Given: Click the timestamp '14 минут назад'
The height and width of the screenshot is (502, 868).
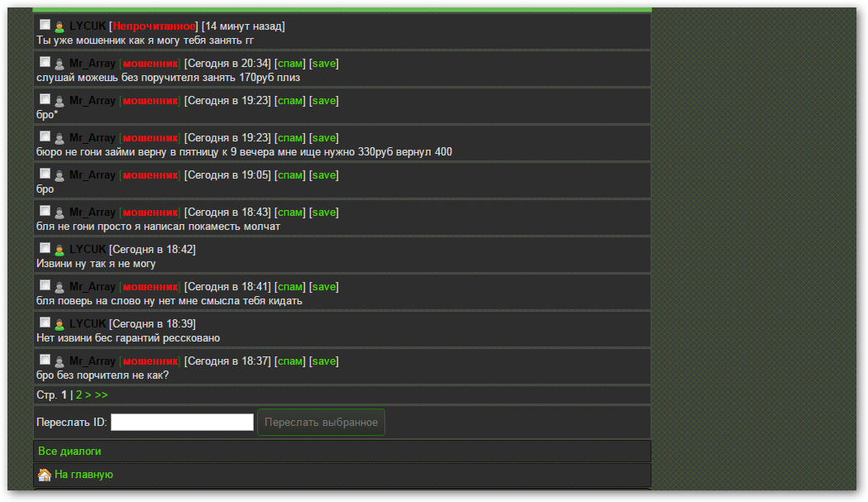Looking at the screenshot, I should (x=243, y=26).
